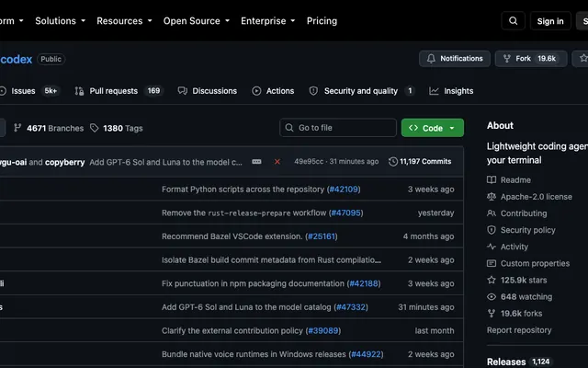The width and height of the screenshot is (588, 368).
Task: Expand the Enterprise menu
Action: click(267, 21)
